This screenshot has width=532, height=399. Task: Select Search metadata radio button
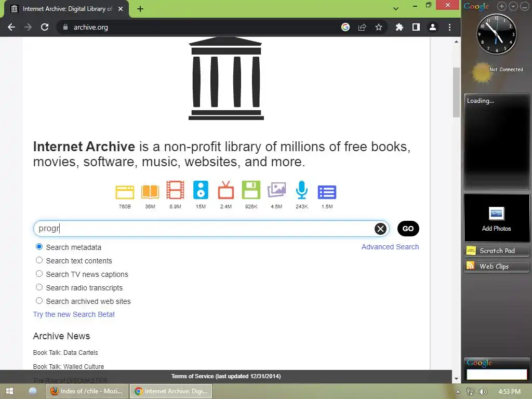[x=39, y=247]
